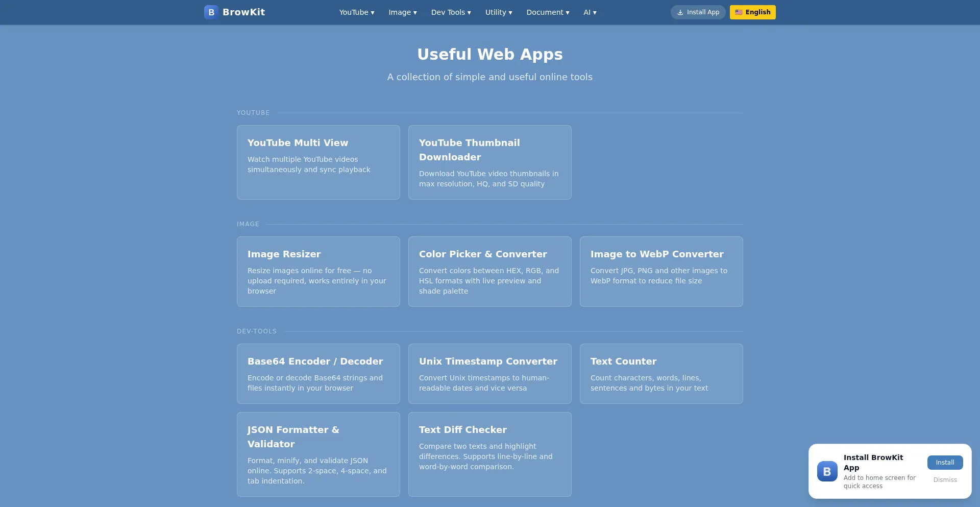980x507 pixels.
Task: Open the AI dropdown menu
Action: tap(590, 12)
